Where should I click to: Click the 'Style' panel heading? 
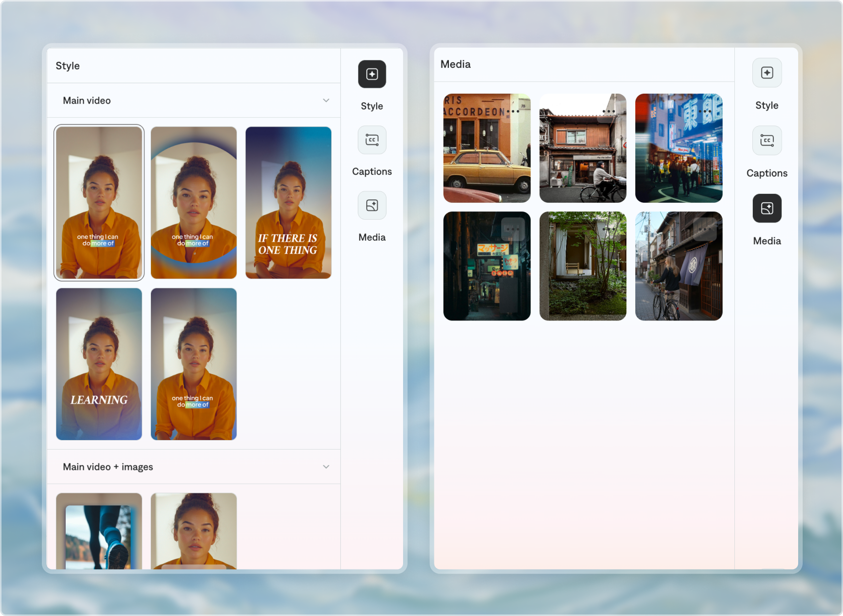pyautogui.click(x=68, y=66)
